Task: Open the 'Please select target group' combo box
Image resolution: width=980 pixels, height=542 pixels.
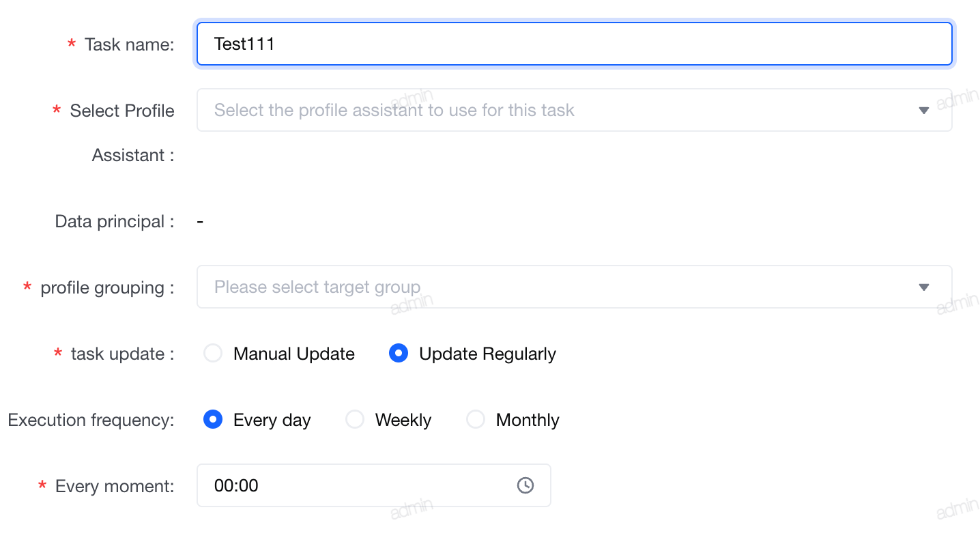Action: (x=574, y=287)
